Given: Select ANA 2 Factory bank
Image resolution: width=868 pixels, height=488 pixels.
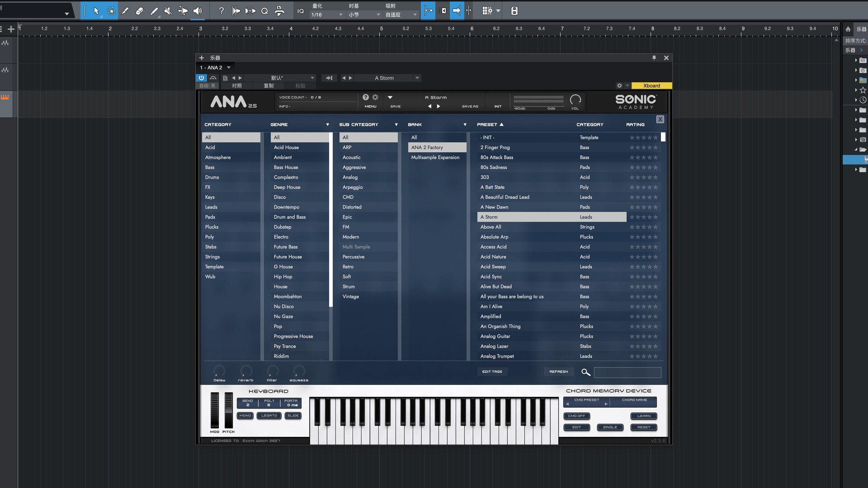Looking at the screenshot, I should pos(437,147).
